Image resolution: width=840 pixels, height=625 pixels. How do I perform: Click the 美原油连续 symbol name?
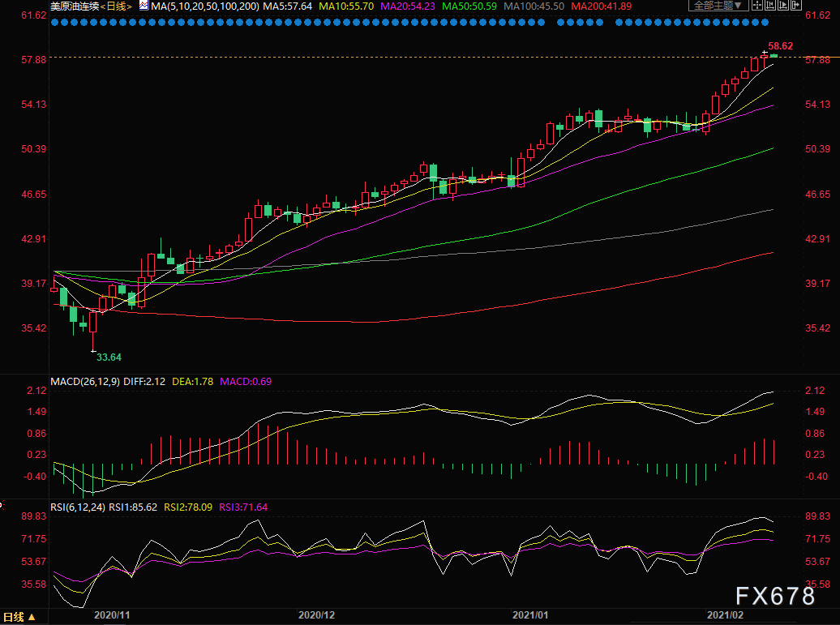(x=75, y=6)
